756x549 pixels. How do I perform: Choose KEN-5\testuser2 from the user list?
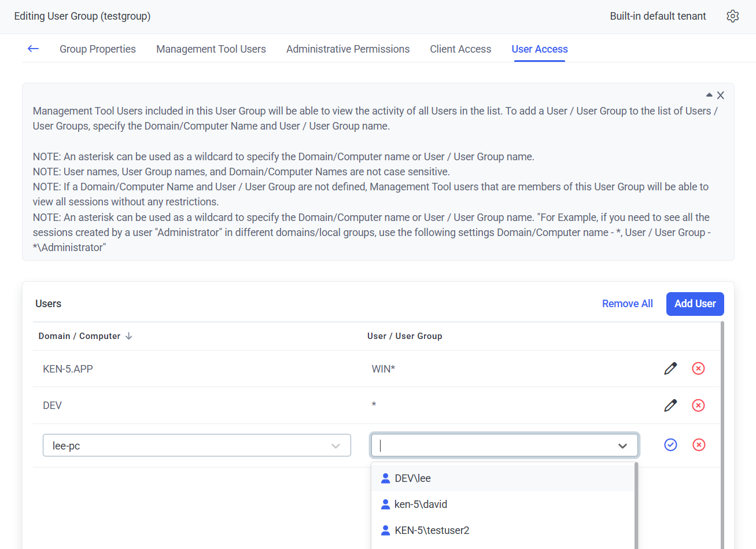pyautogui.click(x=432, y=530)
